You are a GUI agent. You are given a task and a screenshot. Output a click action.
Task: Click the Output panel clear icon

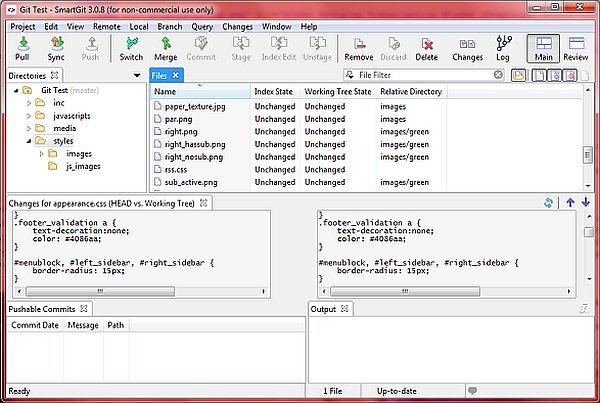584,308
